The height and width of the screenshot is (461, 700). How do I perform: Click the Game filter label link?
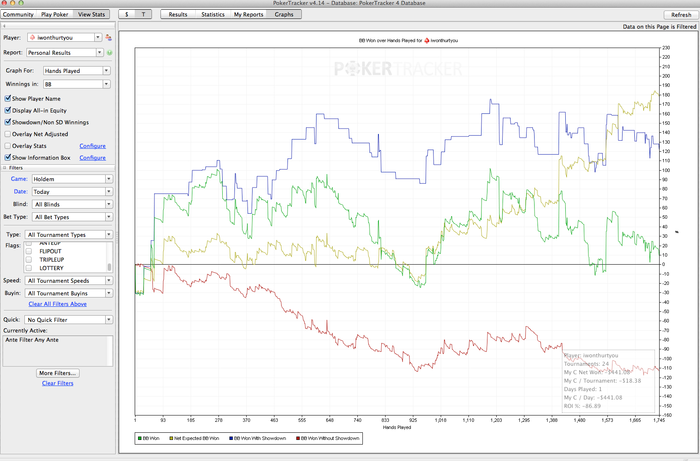[19, 179]
